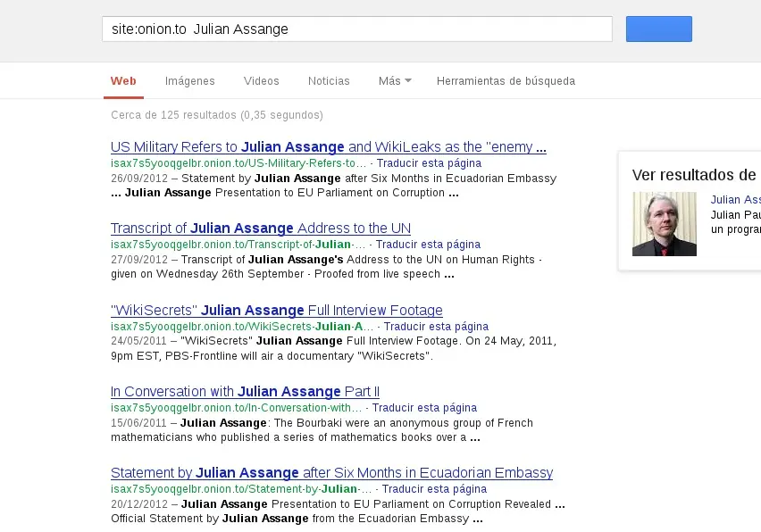
Task: Open 'Statement by Julian Assange after Six Months' result
Action: (332, 473)
